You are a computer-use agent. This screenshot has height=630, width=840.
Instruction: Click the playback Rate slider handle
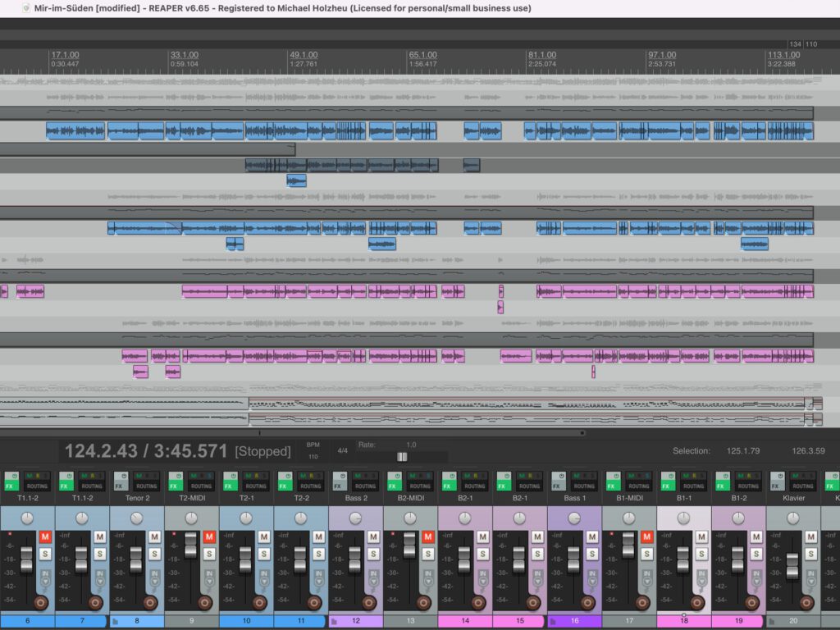(401, 457)
